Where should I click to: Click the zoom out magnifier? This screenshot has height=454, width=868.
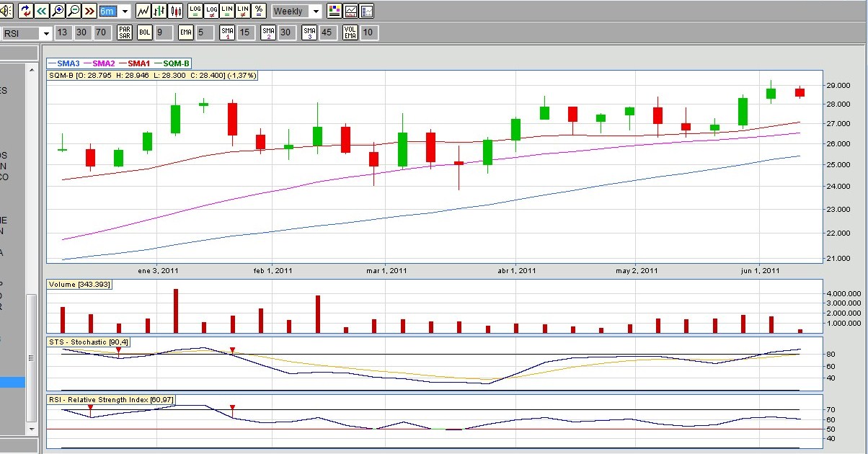point(74,11)
